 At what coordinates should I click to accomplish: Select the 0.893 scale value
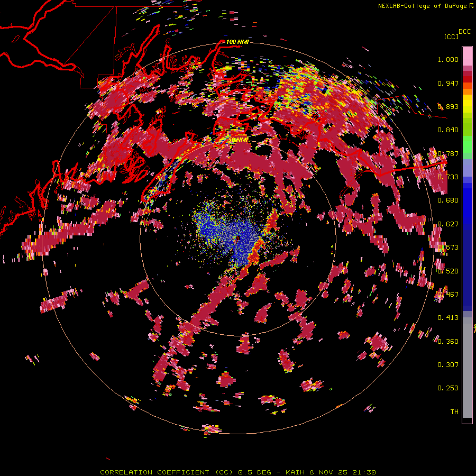tap(448, 106)
